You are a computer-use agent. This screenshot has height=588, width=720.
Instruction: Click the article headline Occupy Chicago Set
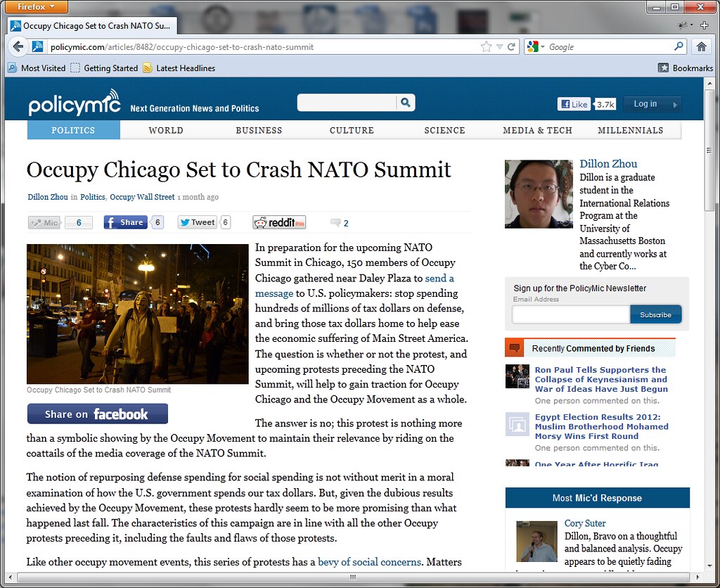(239, 170)
